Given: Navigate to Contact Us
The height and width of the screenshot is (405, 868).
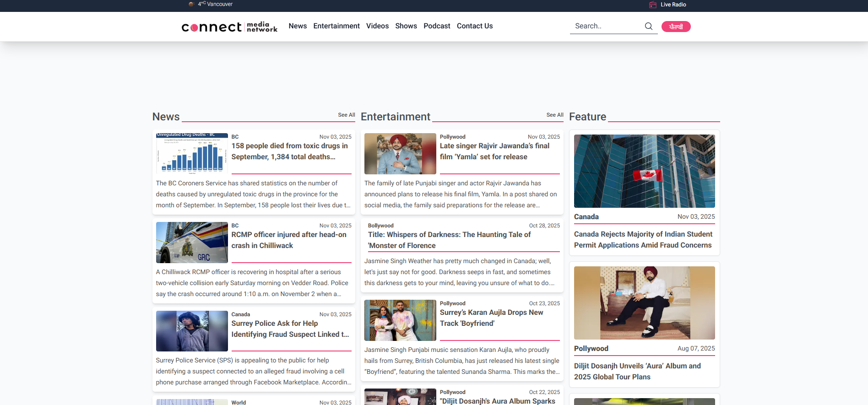Looking at the screenshot, I should (x=475, y=26).
